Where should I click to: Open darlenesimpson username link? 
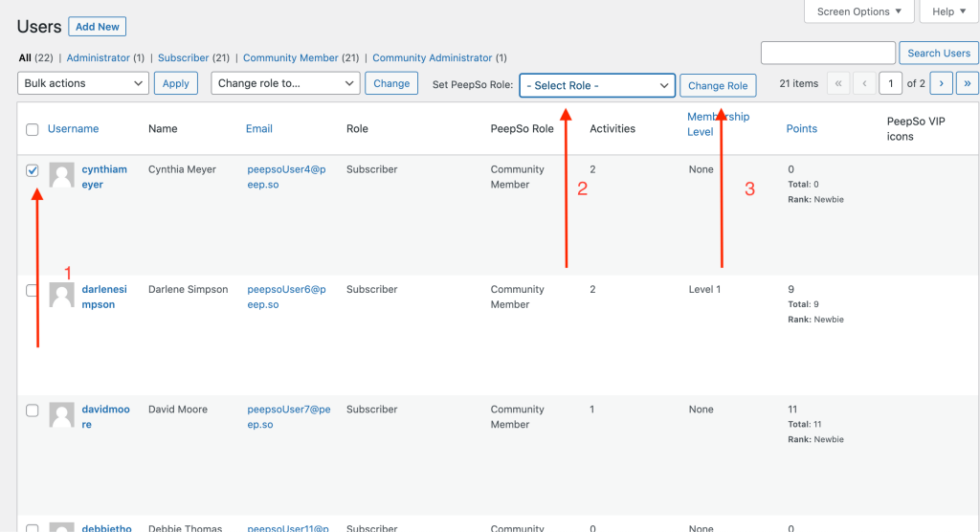[103, 297]
